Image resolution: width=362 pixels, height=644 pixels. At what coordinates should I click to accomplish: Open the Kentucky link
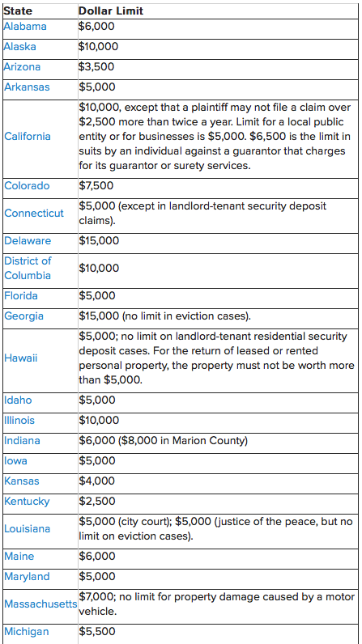pyautogui.click(x=27, y=502)
